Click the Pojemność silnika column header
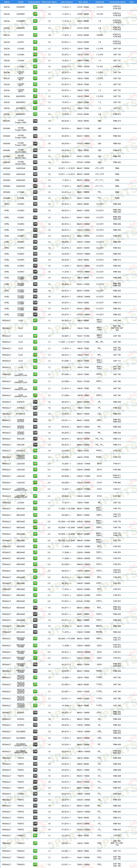Viewport: 137px width, 868px height. (x=49, y=2)
